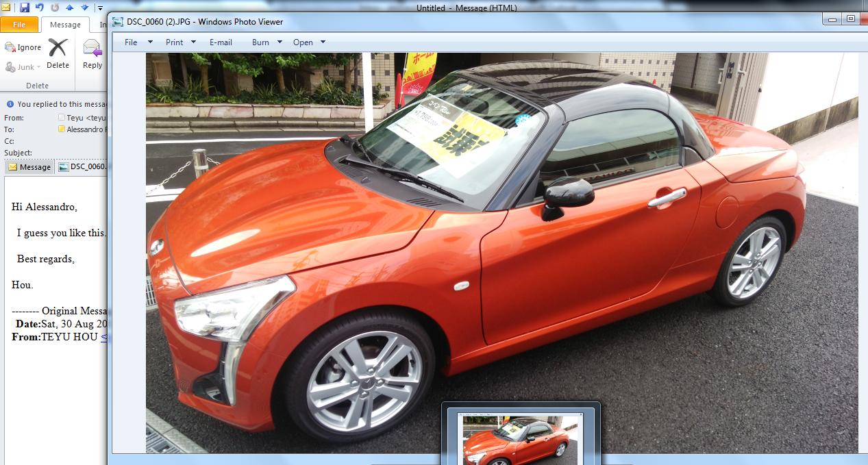868x465 pixels.
Task: Click the Save icon in quick access toolbar
Action: point(25,8)
